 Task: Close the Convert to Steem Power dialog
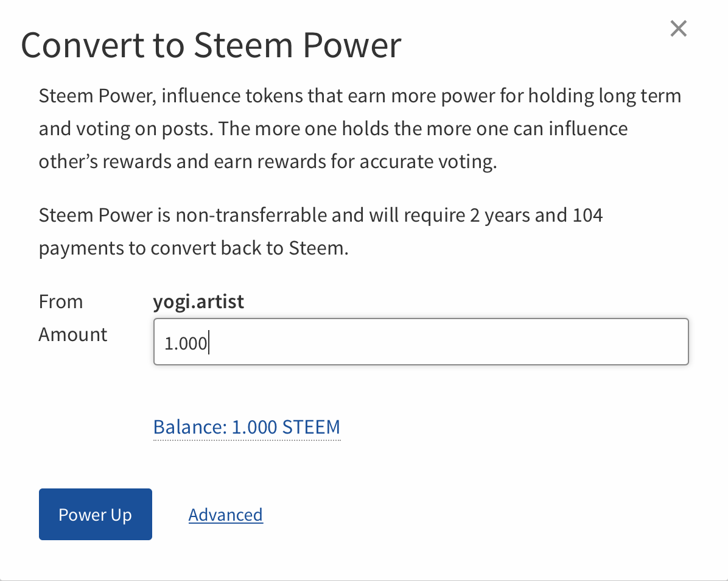(678, 29)
